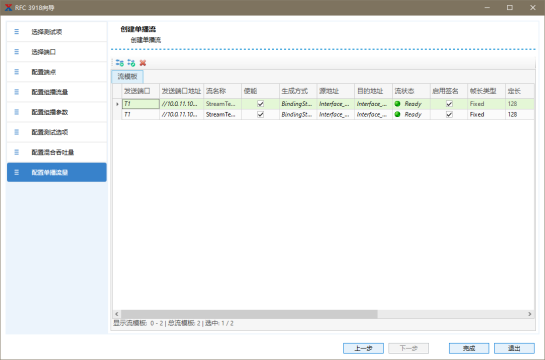Open the 配置测试选项 sidebar step
This screenshot has height=360, width=545.
57,132
